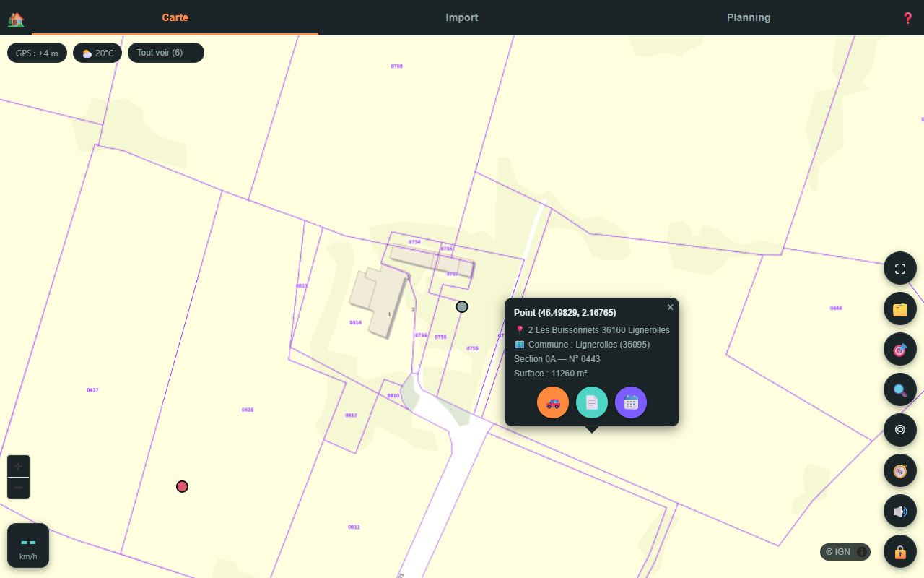Toggle the speaker sound button
This screenshot has width=924, height=578.
tap(900, 512)
